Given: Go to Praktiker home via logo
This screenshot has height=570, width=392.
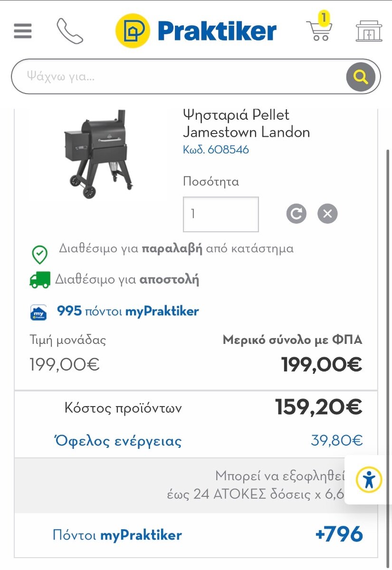Looking at the screenshot, I should 196,31.
